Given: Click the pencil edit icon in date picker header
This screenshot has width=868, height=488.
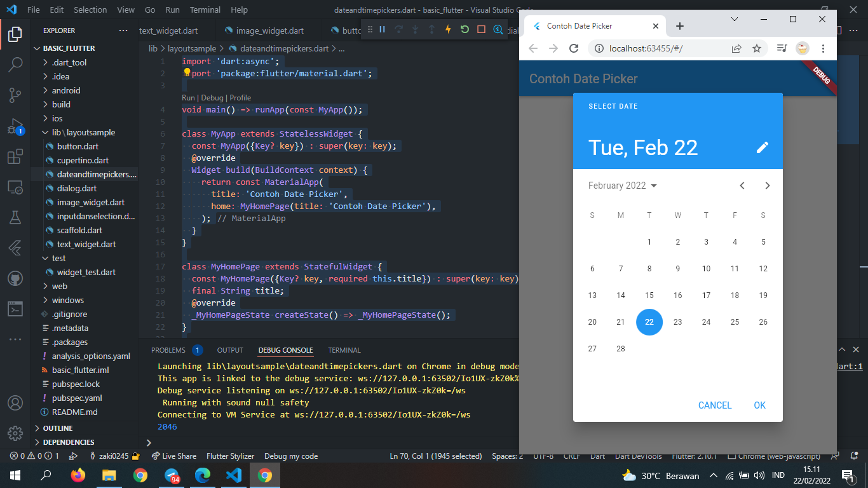Looking at the screenshot, I should click(x=762, y=147).
